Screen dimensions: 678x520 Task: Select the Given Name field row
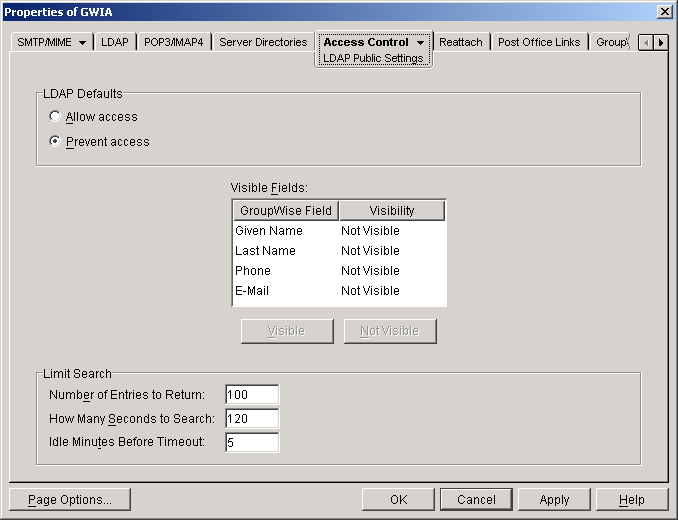(x=339, y=231)
